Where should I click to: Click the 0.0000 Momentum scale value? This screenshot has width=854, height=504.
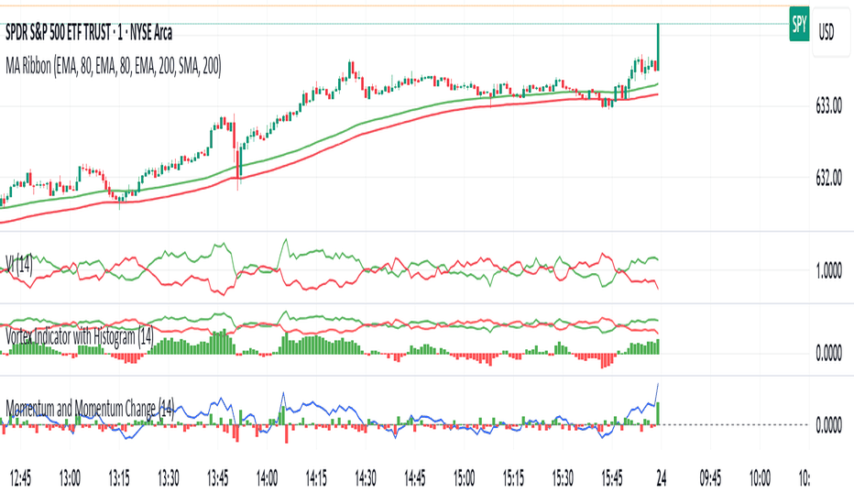click(828, 425)
